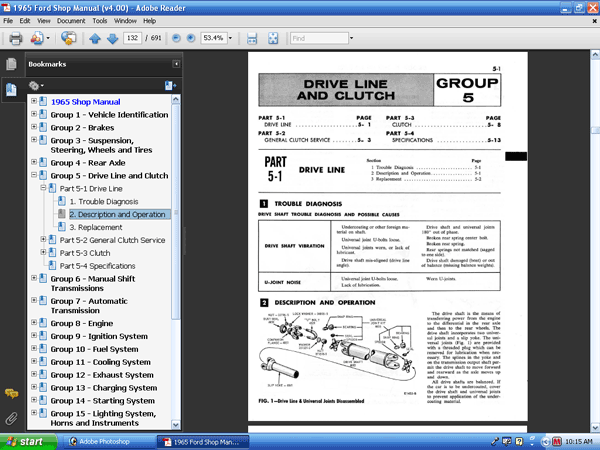Collapse Part 5-1 Drive Line node
Viewport: 600px width, 450px height.
[43, 188]
